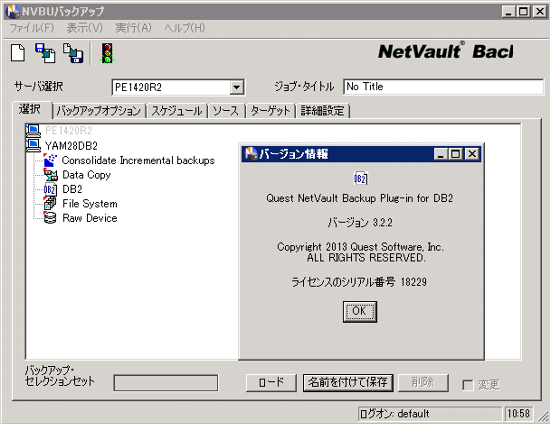
Task: Click the version dialog title bar icon
Action: [x=250, y=154]
